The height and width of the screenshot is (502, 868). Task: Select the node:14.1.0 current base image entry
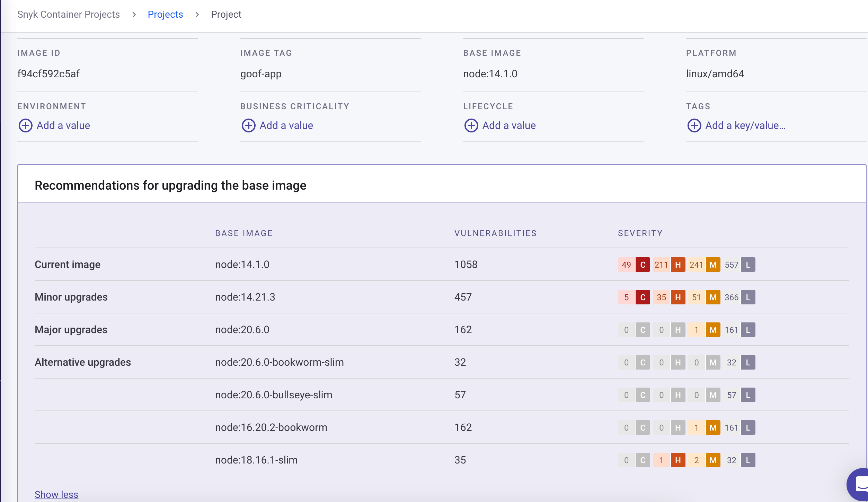(242, 264)
